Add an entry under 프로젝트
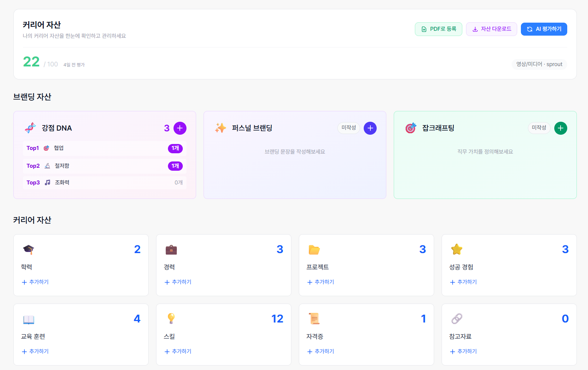The height and width of the screenshot is (370, 588). pos(321,282)
